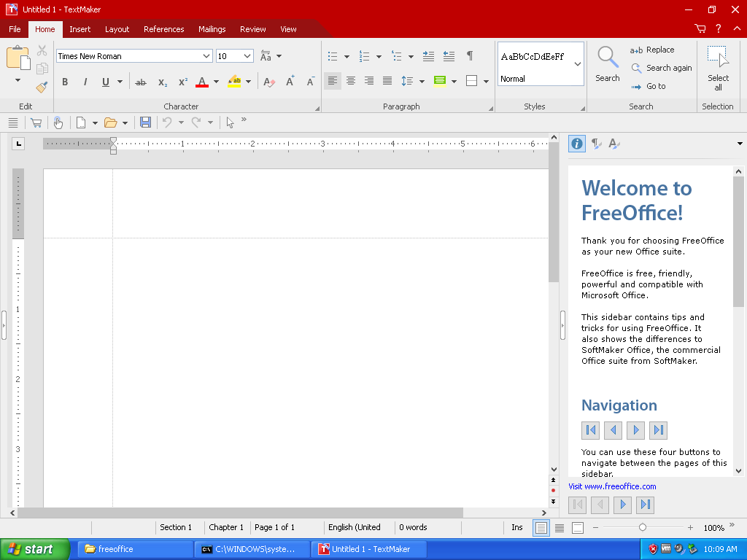747x560 pixels.
Task: Switch to the Review ribbon tab
Action: (x=253, y=29)
